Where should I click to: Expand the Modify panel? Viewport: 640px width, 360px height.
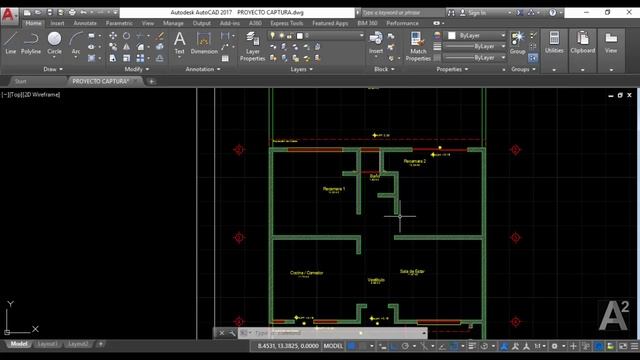[x=137, y=69]
